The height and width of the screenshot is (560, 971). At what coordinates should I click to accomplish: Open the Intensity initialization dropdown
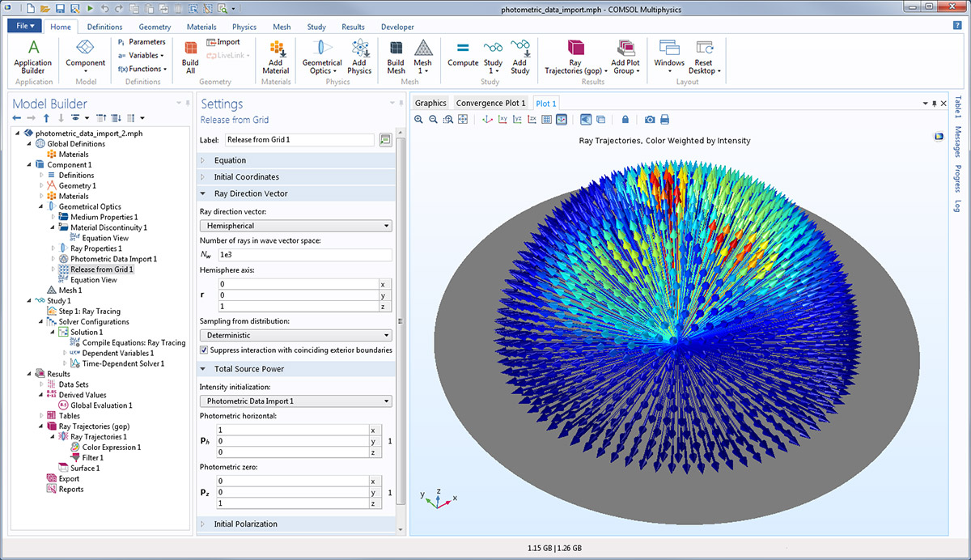pos(296,401)
